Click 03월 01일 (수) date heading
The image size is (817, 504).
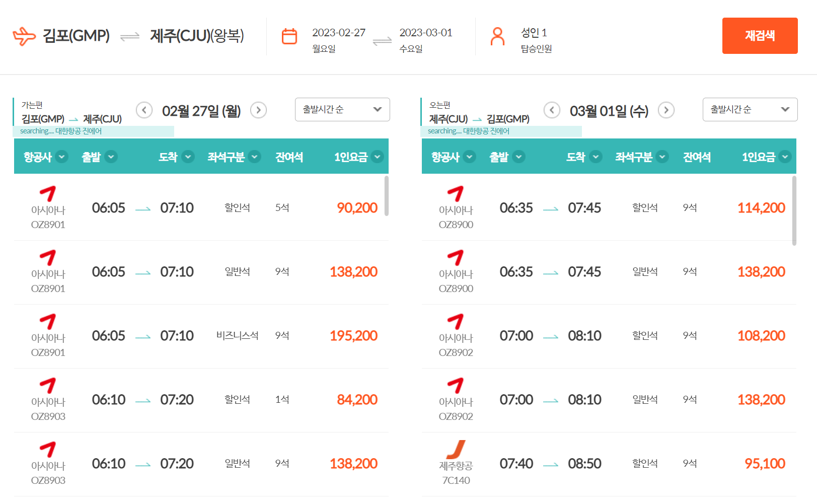tap(609, 111)
